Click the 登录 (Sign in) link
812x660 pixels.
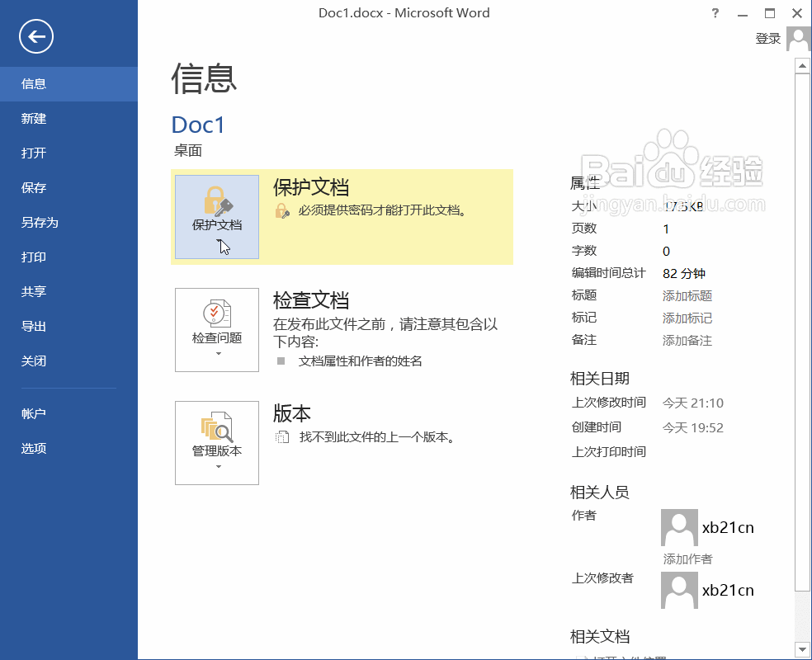tap(767, 38)
